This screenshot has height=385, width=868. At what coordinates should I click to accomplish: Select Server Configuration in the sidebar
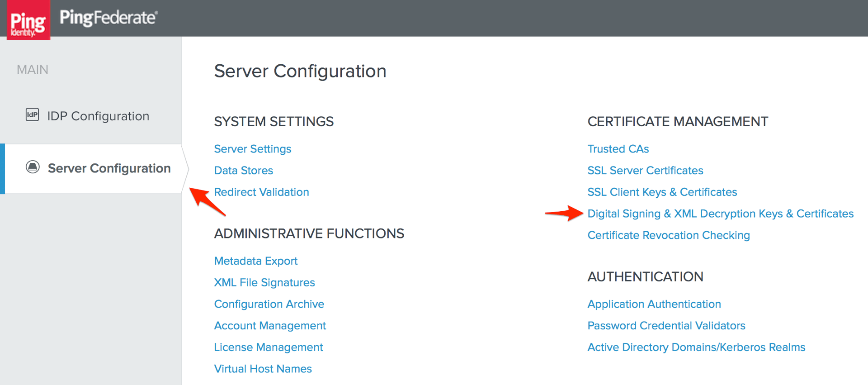[109, 168]
